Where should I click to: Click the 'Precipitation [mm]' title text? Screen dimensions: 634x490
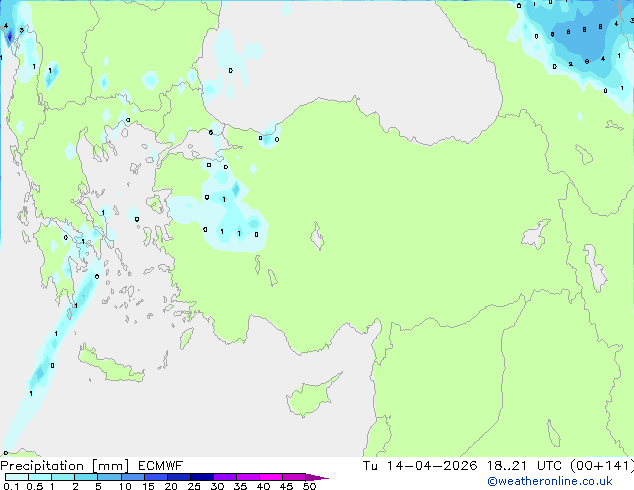point(65,466)
